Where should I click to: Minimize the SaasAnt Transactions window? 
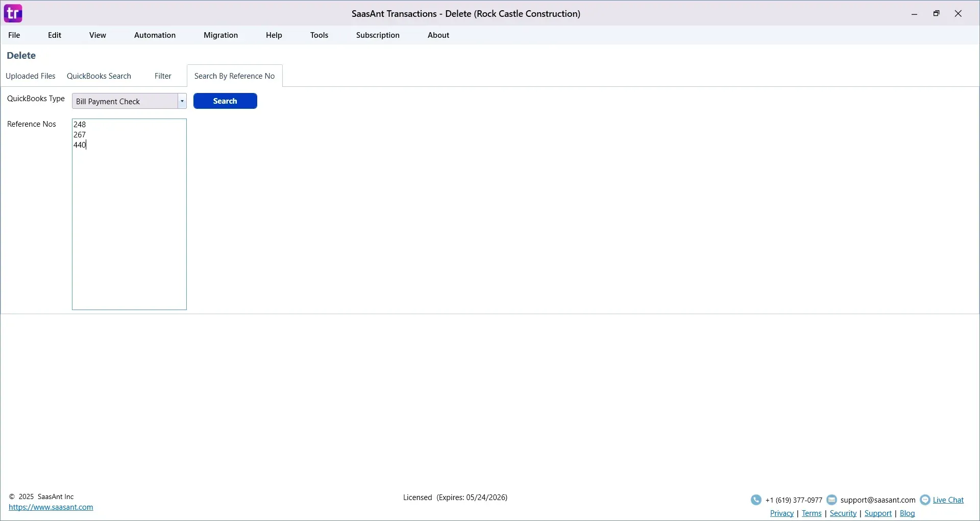(915, 14)
